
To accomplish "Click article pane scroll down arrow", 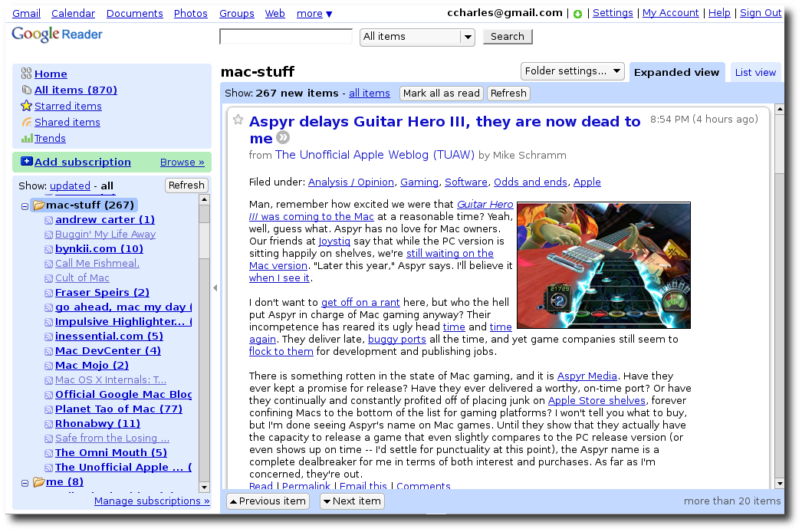I will click(x=780, y=484).
